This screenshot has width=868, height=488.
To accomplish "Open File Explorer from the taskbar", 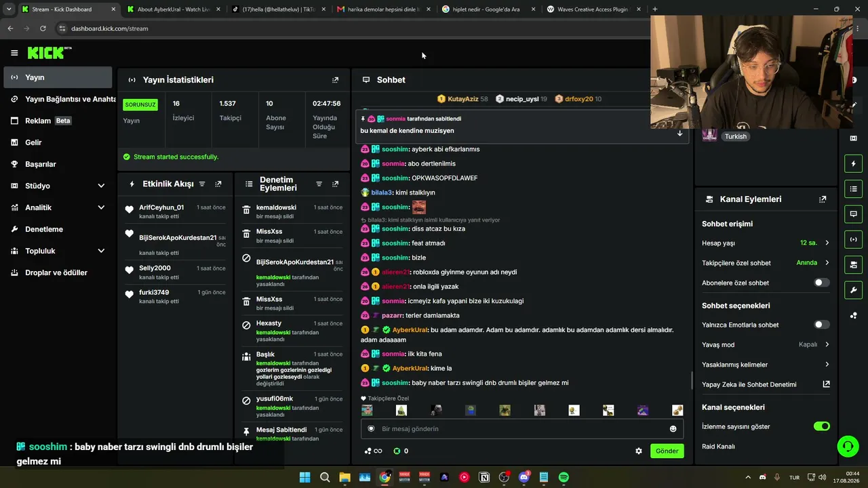I will tap(344, 477).
